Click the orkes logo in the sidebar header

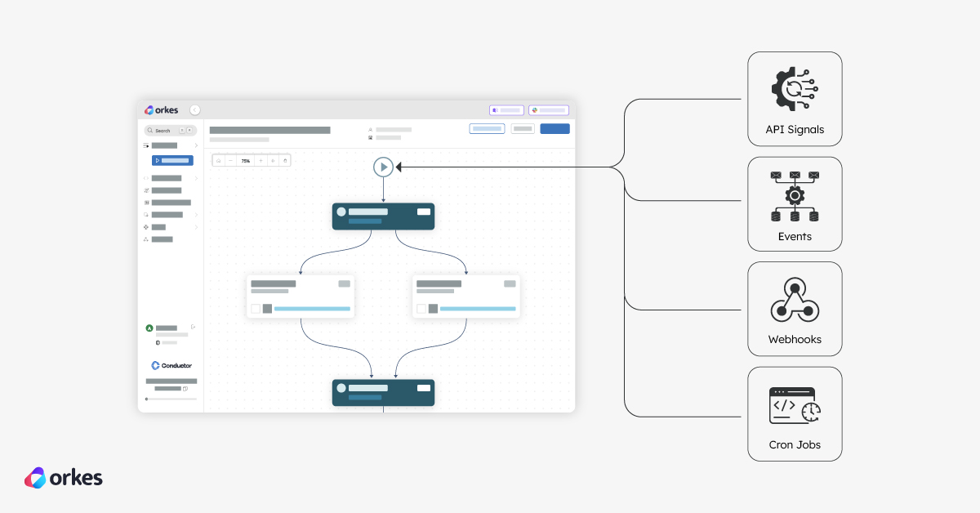coord(163,109)
